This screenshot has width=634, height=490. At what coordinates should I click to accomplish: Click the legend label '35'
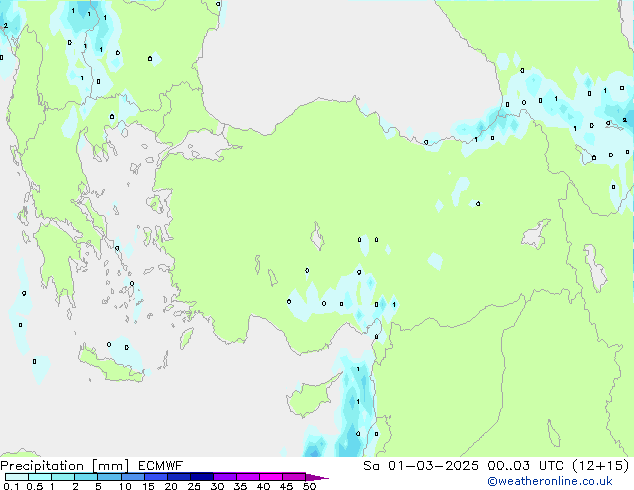240,486
